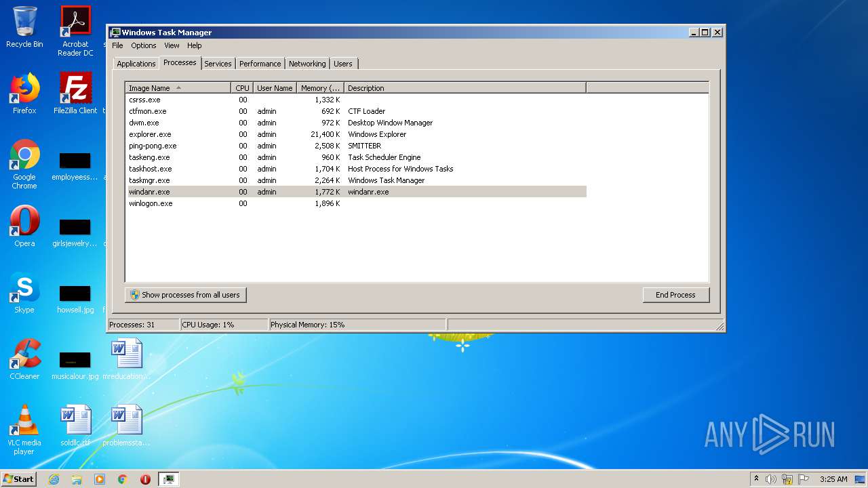Screen dimensions: 868x488
Task: Open employeess desktop file icon
Action: pyautogui.click(x=75, y=166)
